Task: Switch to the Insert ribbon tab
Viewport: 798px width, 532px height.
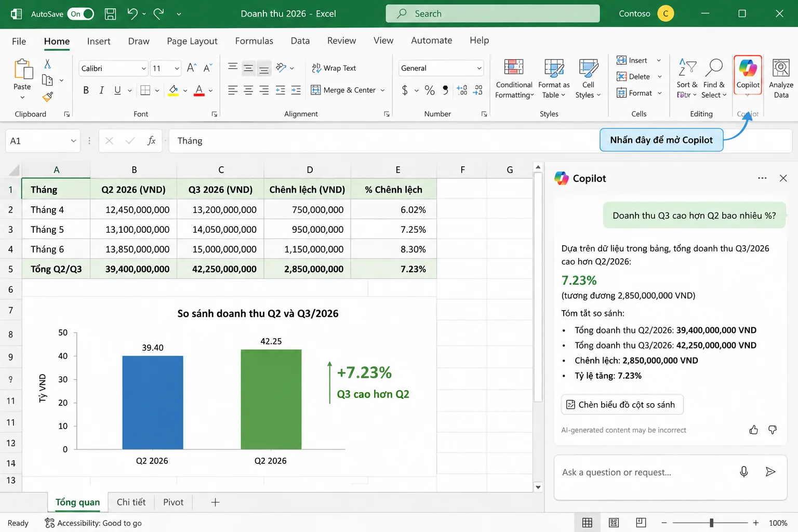Action: point(99,41)
